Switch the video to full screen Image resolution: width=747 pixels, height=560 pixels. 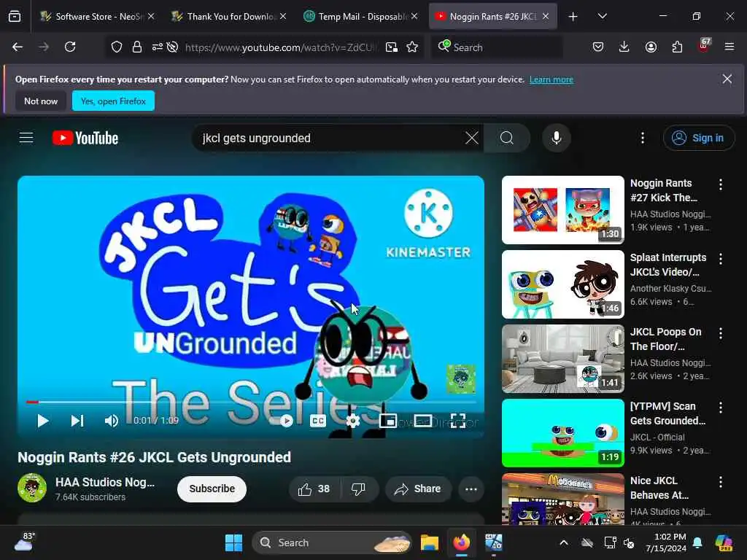point(458,421)
